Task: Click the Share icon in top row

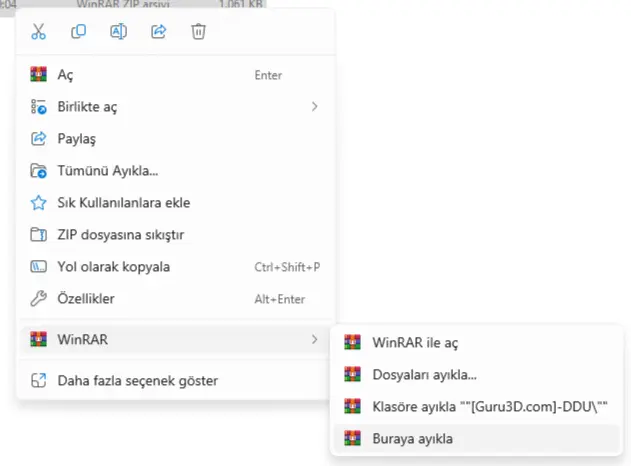Action: (159, 31)
